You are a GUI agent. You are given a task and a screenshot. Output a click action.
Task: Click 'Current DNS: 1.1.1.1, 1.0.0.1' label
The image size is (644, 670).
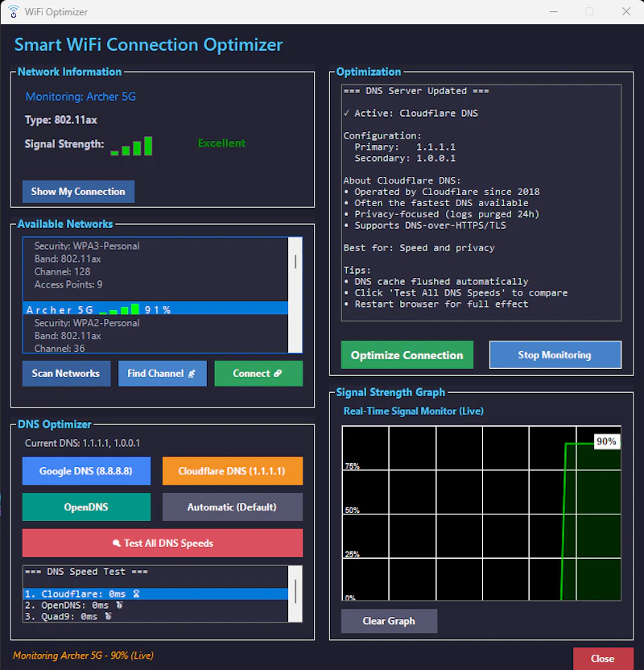pos(82,443)
